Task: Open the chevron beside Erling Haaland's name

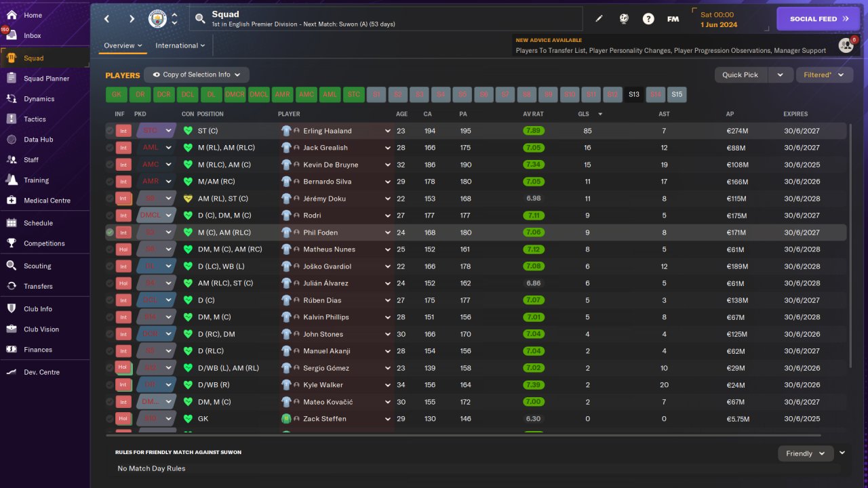Action: pyautogui.click(x=388, y=131)
